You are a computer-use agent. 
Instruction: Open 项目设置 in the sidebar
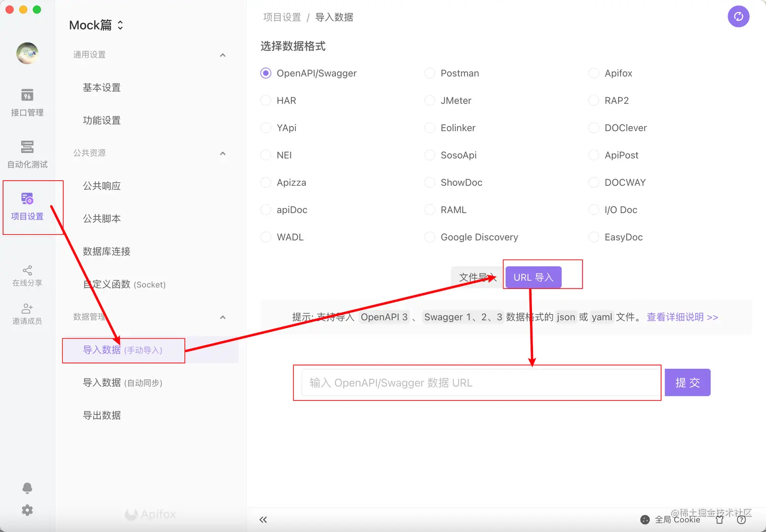point(27,207)
